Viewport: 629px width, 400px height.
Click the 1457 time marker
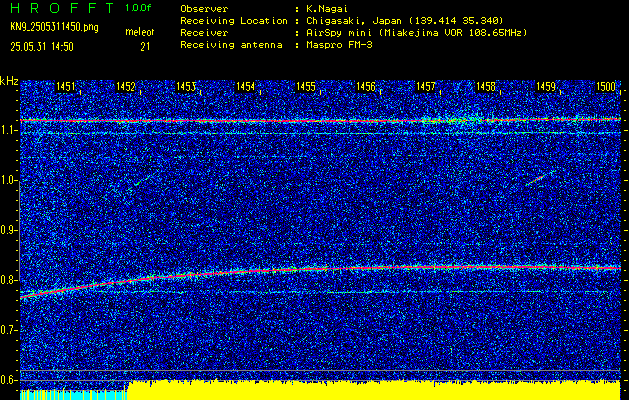point(426,86)
